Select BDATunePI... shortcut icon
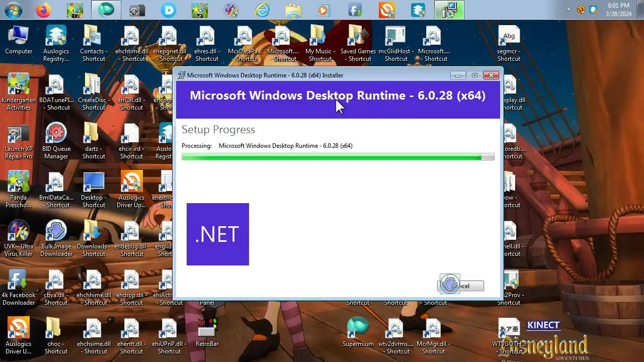The width and height of the screenshot is (644, 362). (56, 92)
